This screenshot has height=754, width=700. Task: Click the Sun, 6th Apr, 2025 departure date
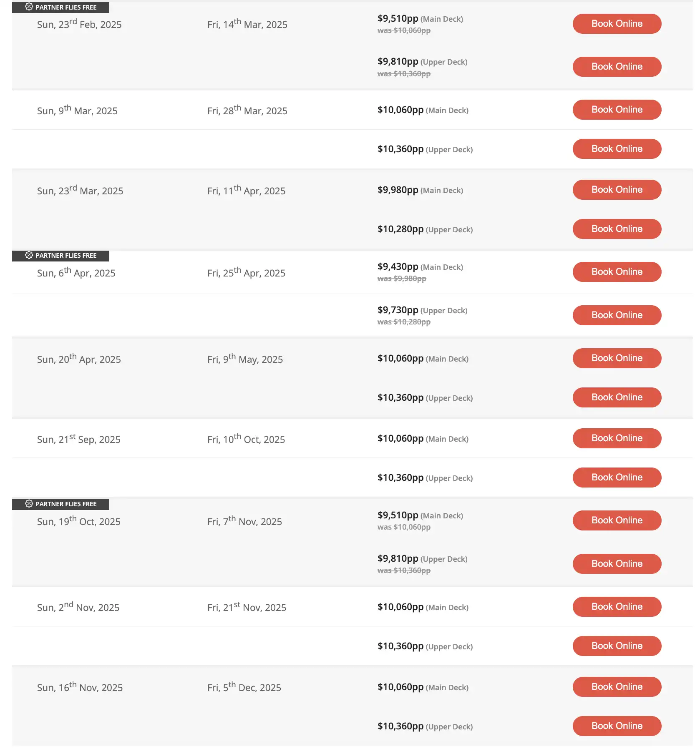(76, 273)
